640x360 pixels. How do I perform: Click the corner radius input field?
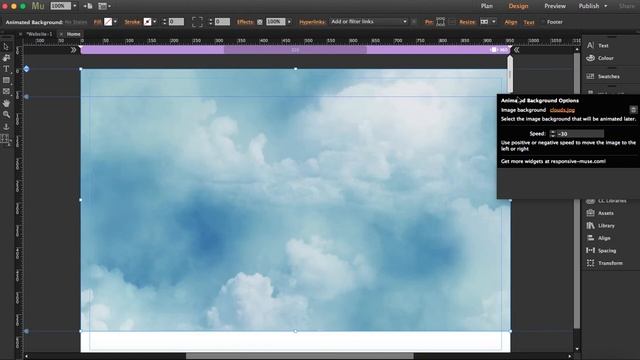click(x=222, y=22)
